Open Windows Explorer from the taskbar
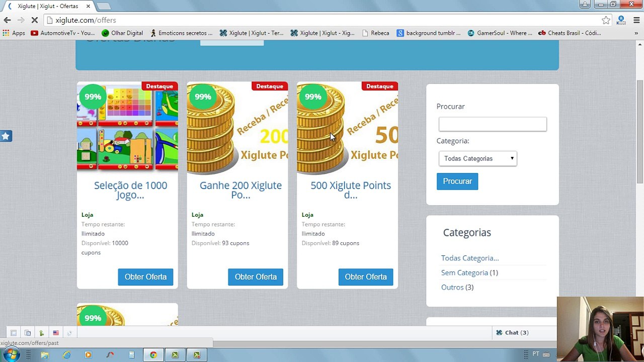Screen dimensions: 644x362 [x=45, y=355]
